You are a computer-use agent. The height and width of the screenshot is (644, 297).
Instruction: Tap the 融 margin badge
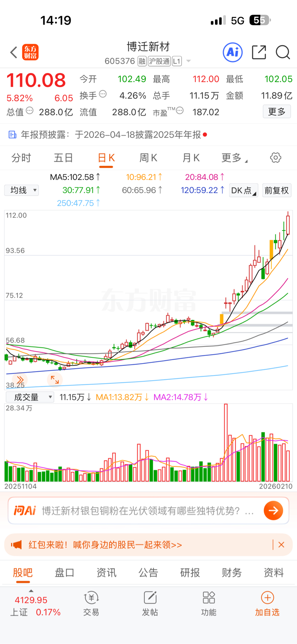[142, 61]
